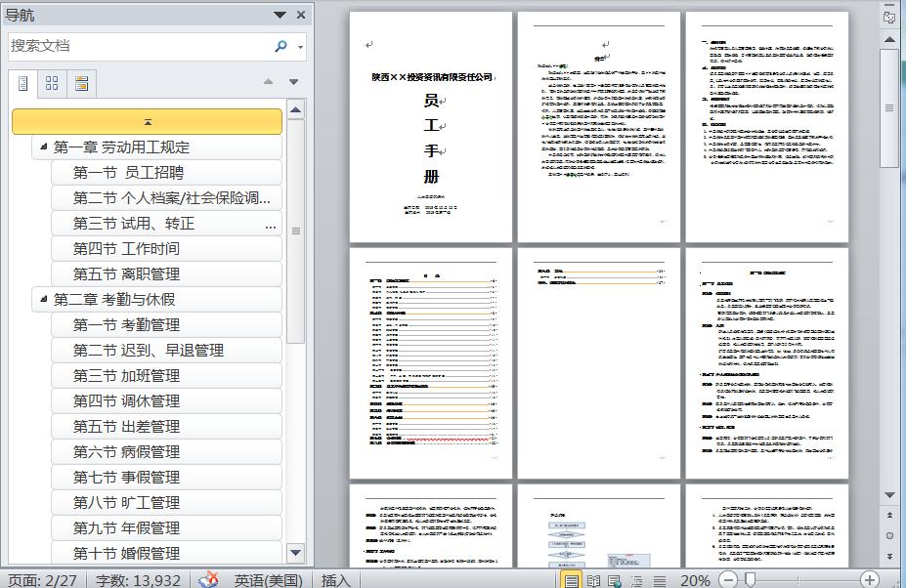Switch navigation pane to page thumbnails view
Image resolution: width=906 pixels, height=588 pixels.
(x=52, y=83)
